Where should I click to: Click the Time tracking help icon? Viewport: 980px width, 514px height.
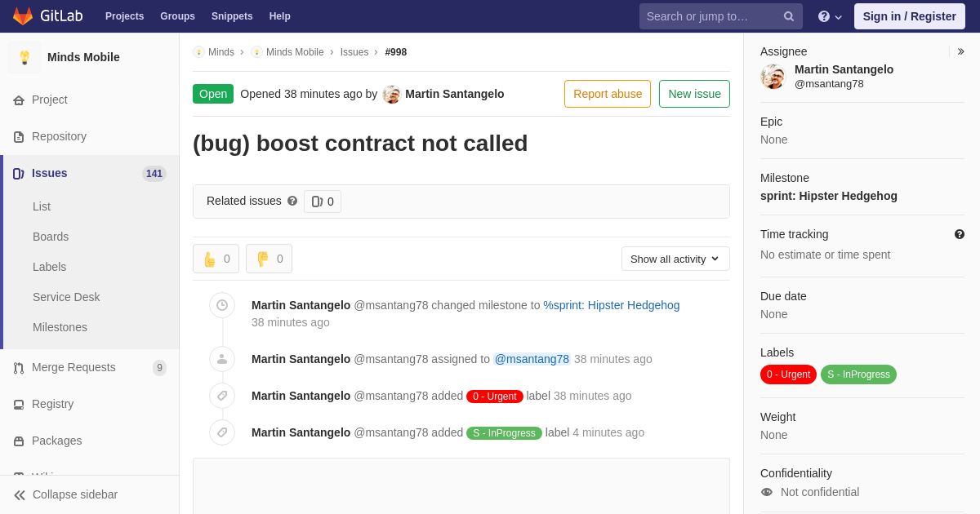(x=960, y=234)
